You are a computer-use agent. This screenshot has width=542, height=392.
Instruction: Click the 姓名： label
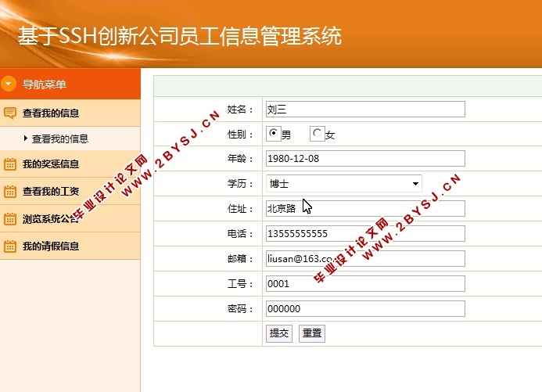(240, 110)
